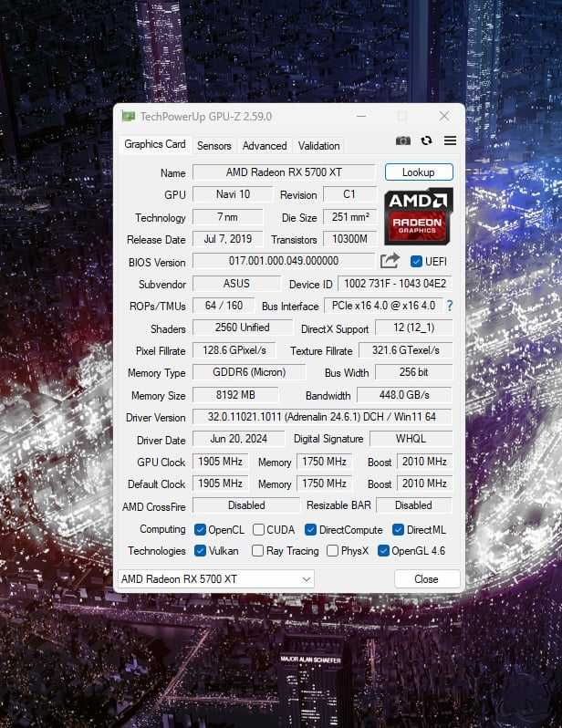Click the refresh icon in GPU-Z
Image resolution: width=562 pixels, height=728 pixels.
[x=426, y=140]
